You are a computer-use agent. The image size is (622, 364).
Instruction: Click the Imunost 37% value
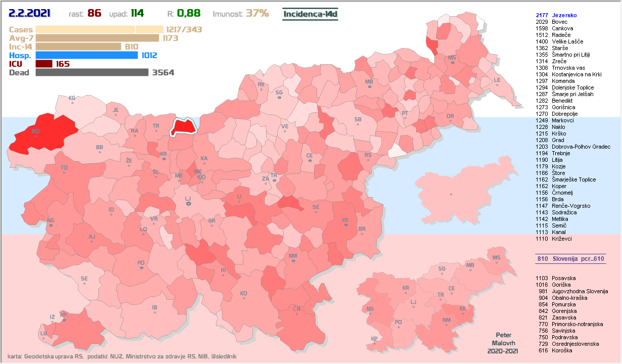click(257, 14)
